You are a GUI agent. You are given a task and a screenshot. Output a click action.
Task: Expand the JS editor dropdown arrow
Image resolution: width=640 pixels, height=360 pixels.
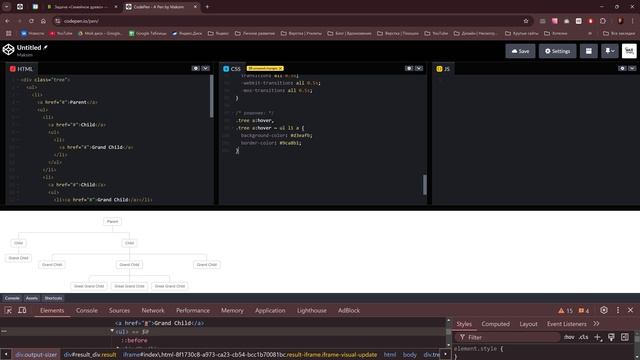coord(632,69)
